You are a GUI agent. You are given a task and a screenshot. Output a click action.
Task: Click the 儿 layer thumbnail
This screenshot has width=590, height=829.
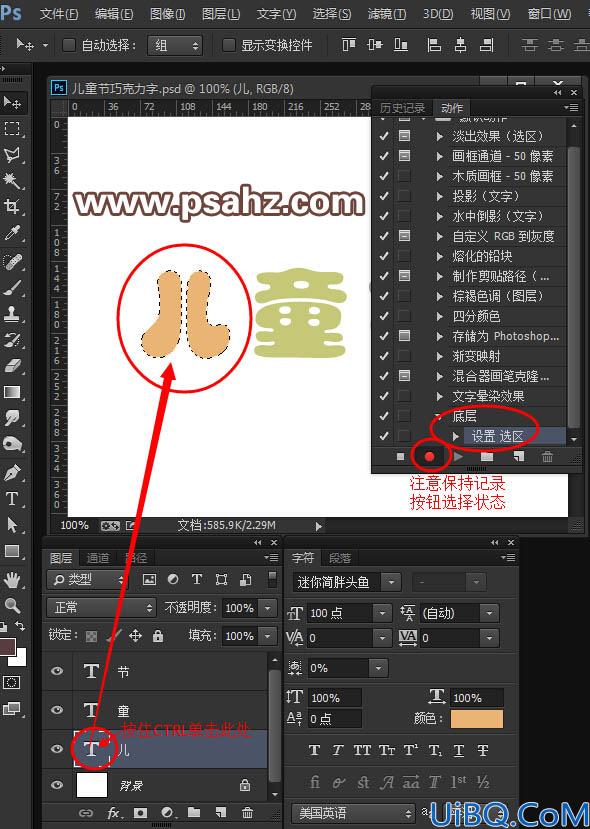click(x=92, y=749)
